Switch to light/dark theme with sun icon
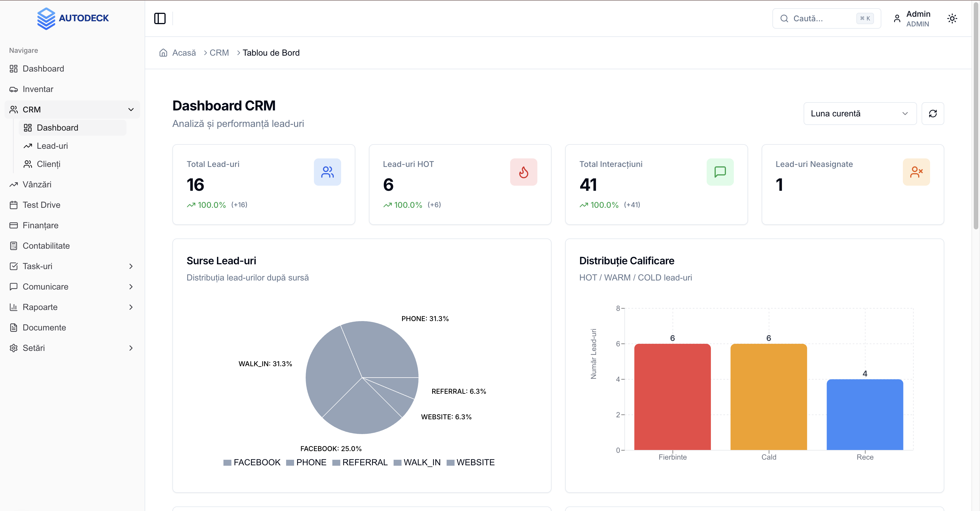The height and width of the screenshot is (511, 980). pos(952,18)
